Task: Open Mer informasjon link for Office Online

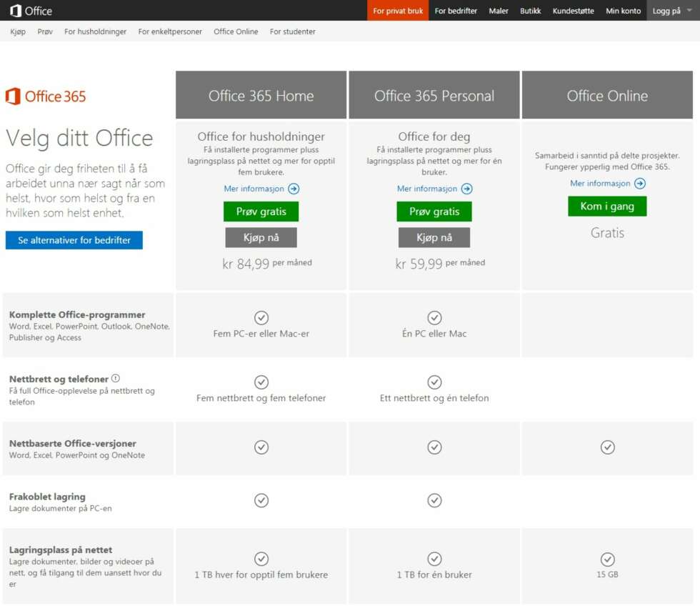Action: pos(601,184)
